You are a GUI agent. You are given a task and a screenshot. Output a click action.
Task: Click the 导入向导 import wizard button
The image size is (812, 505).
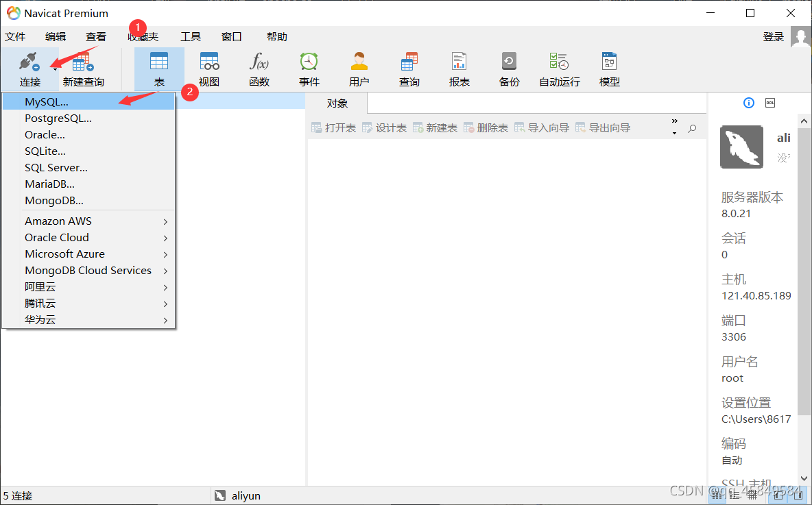[542, 128]
